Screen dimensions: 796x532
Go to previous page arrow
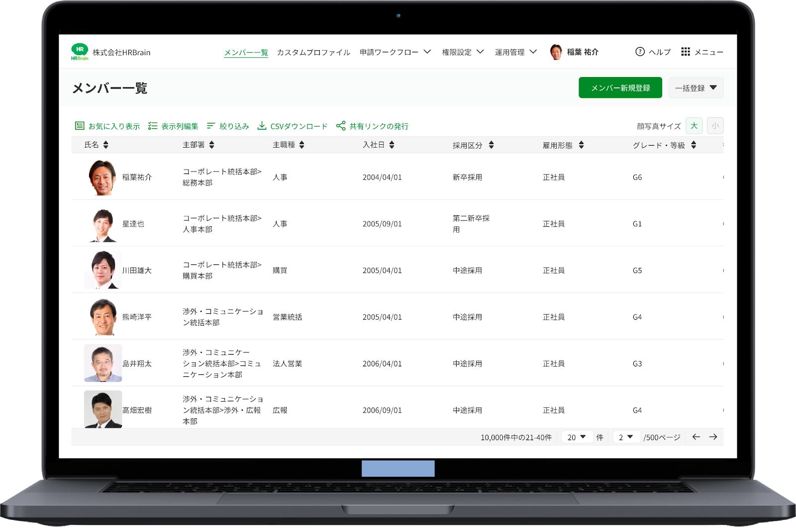pos(696,437)
